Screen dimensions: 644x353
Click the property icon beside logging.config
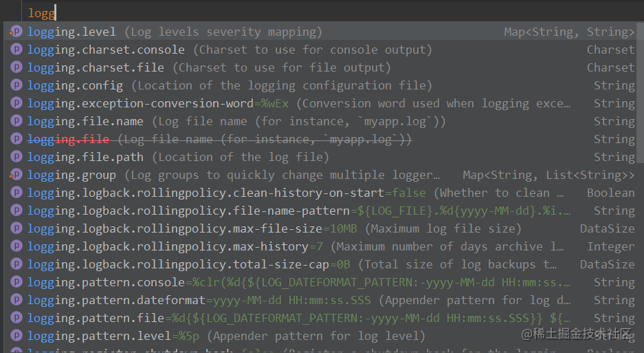(16, 85)
